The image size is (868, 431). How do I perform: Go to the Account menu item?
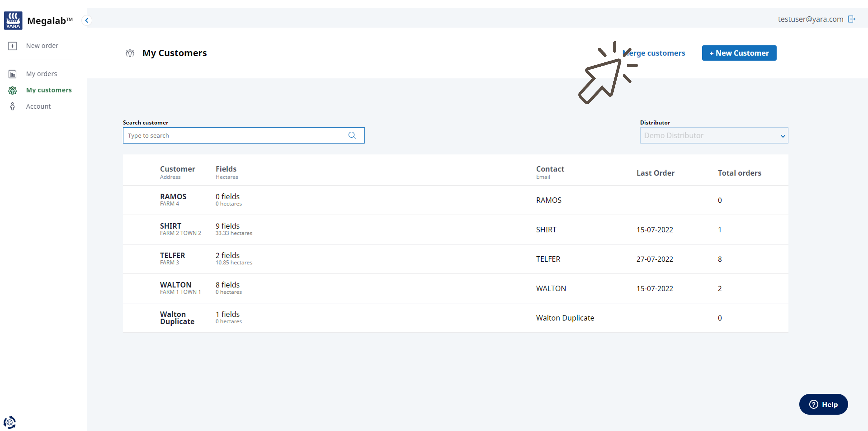coord(38,106)
